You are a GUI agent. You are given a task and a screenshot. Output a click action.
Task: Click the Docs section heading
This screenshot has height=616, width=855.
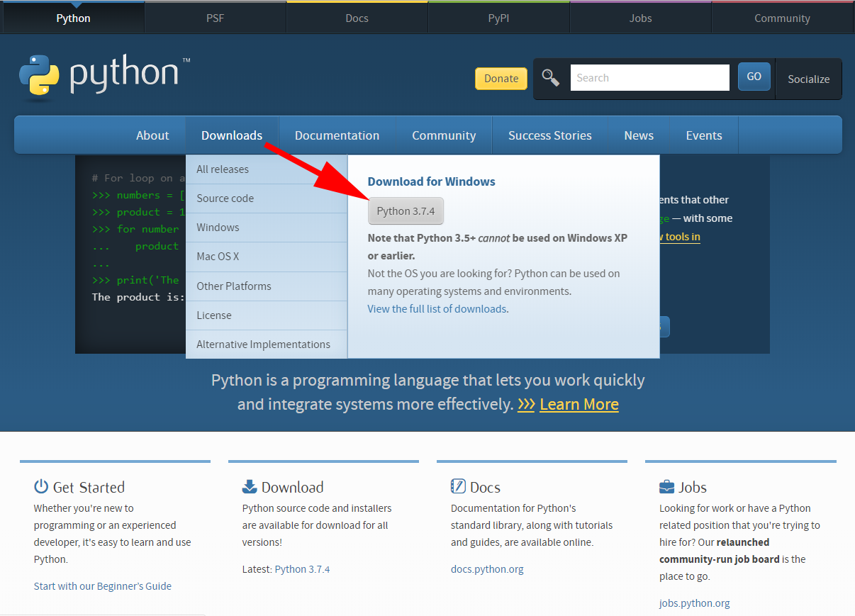[x=485, y=487]
